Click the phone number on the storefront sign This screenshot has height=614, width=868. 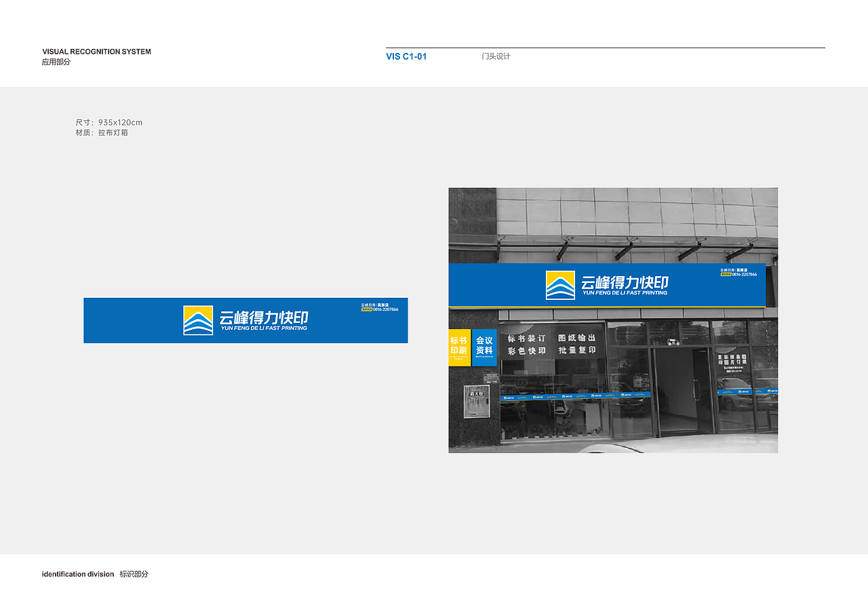pyautogui.click(x=745, y=274)
